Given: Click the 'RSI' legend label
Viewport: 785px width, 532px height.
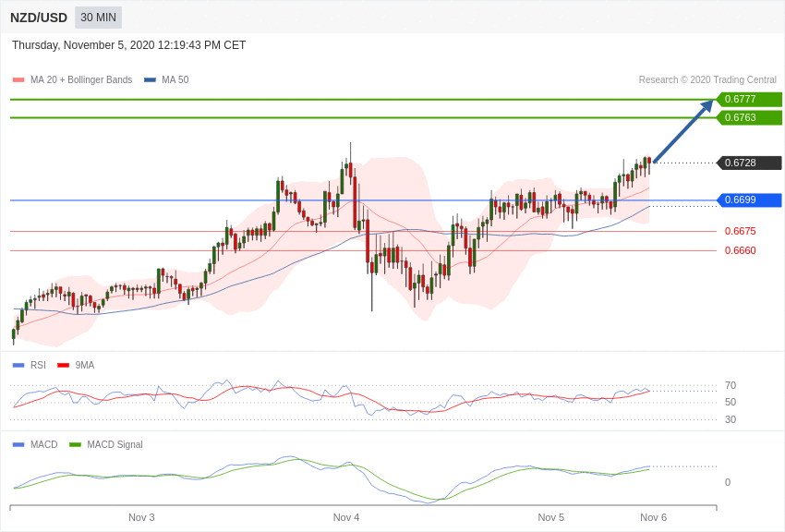Looking at the screenshot, I should (x=38, y=366).
